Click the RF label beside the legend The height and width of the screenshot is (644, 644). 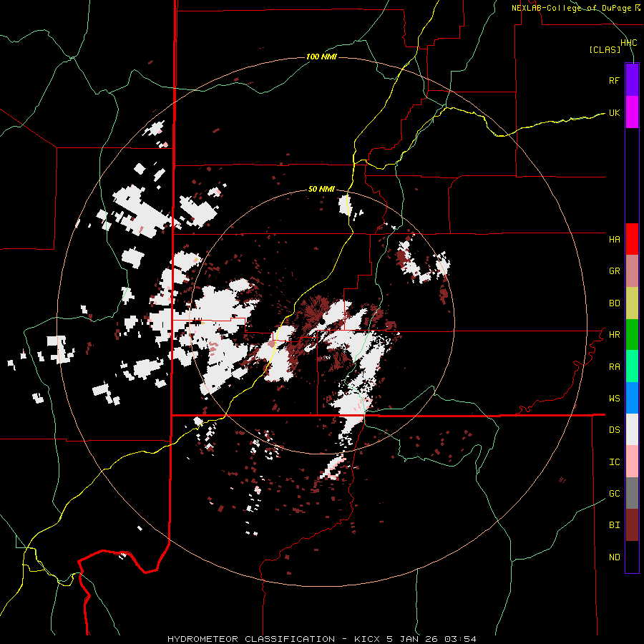614,80
